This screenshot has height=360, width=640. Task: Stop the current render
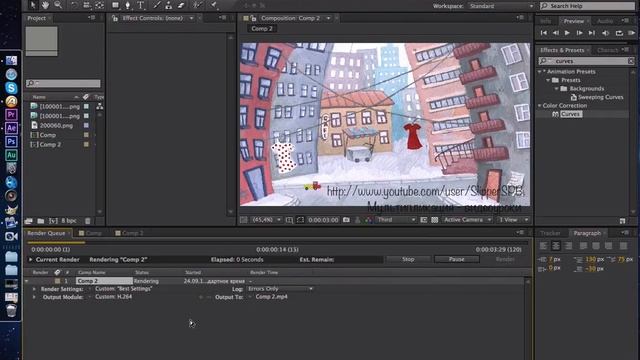408,259
